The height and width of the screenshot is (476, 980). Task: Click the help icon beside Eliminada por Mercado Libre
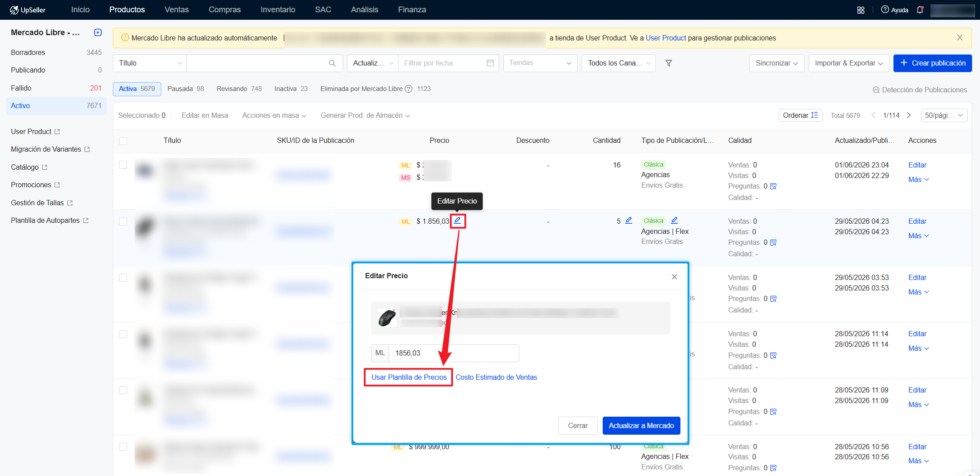point(409,89)
